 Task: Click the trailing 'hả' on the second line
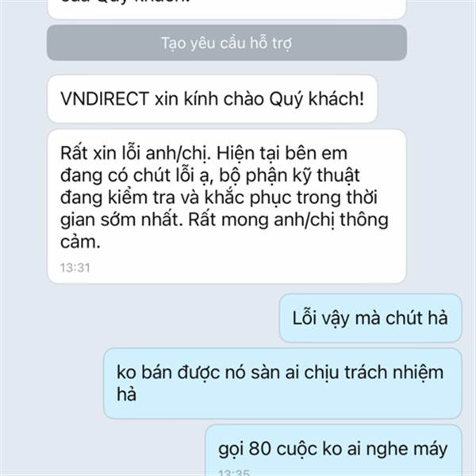[x=127, y=394]
